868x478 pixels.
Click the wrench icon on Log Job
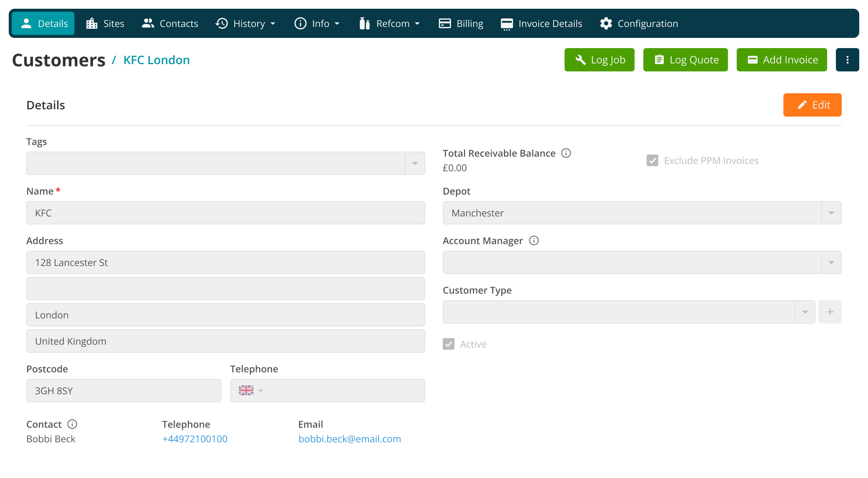click(581, 60)
